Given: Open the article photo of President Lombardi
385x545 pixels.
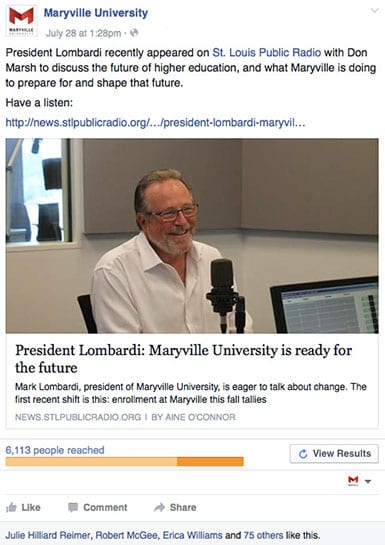Looking at the screenshot, I should coord(192,236).
